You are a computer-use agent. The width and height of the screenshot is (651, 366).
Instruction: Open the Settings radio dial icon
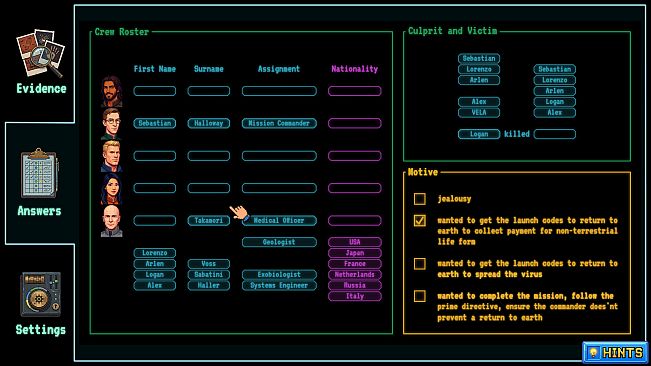pyautogui.click(x=40, y=294)
